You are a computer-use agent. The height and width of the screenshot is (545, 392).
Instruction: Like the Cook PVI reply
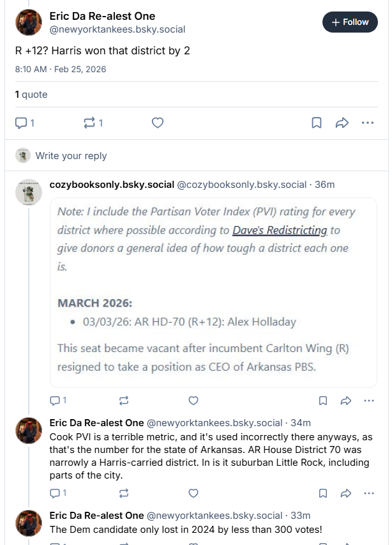[x=193, y=493]
